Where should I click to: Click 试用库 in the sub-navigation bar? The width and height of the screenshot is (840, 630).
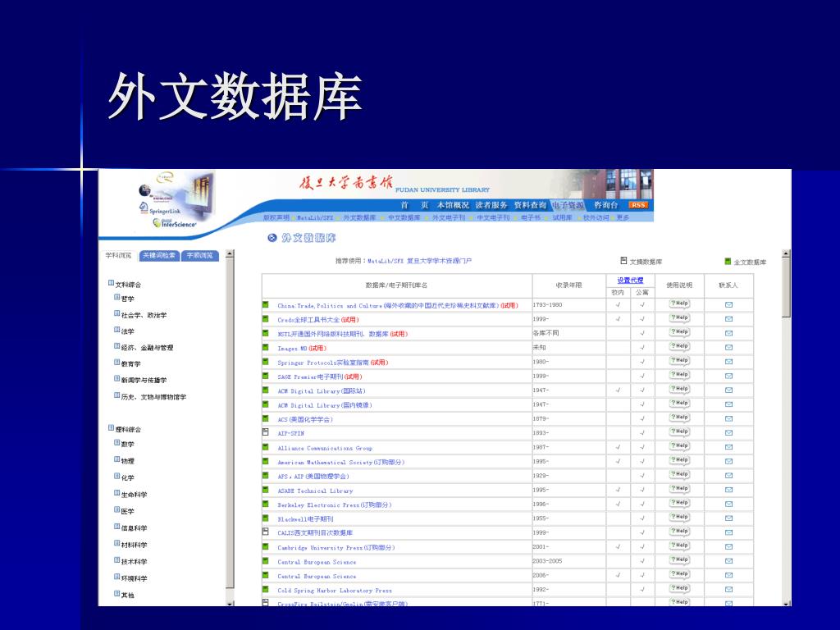coord(562,217)
